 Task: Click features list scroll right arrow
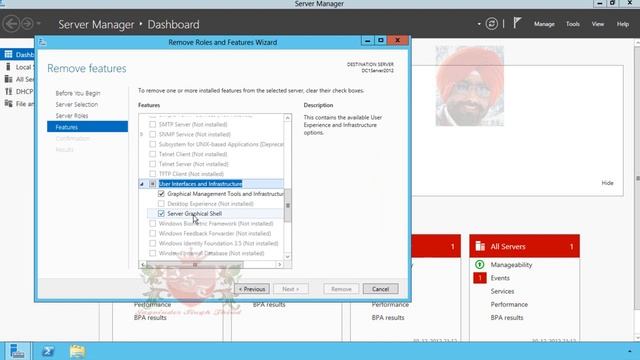pyautogui.click(x=280, y=264)
